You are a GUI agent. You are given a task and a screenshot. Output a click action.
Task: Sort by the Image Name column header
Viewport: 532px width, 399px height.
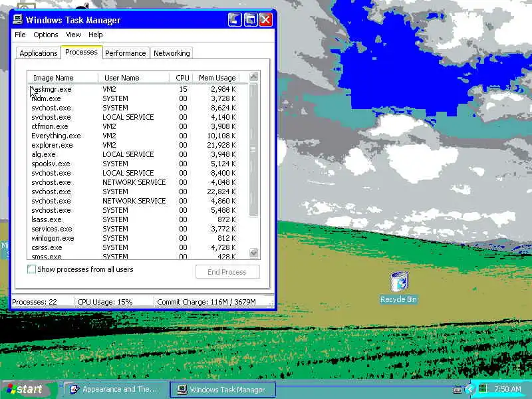(63, 78)
